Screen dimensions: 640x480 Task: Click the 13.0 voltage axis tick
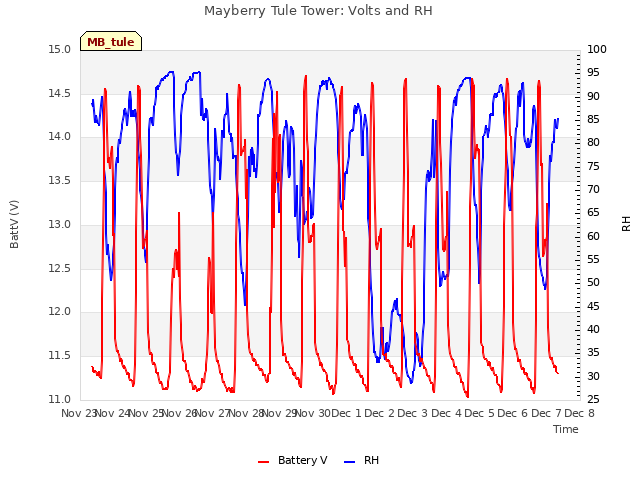click(60, 224)
